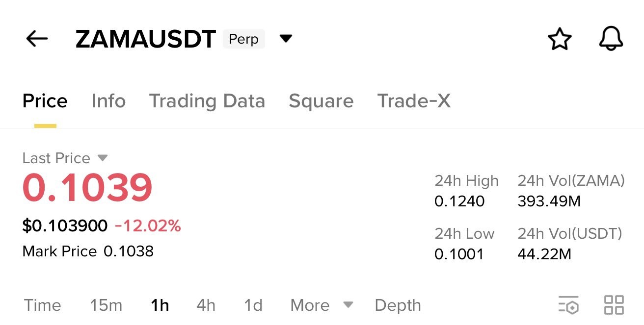Image resolution: width=644 pixels, height=325 pixels.
Task: Open the Depth chart view
Action: 398,305
